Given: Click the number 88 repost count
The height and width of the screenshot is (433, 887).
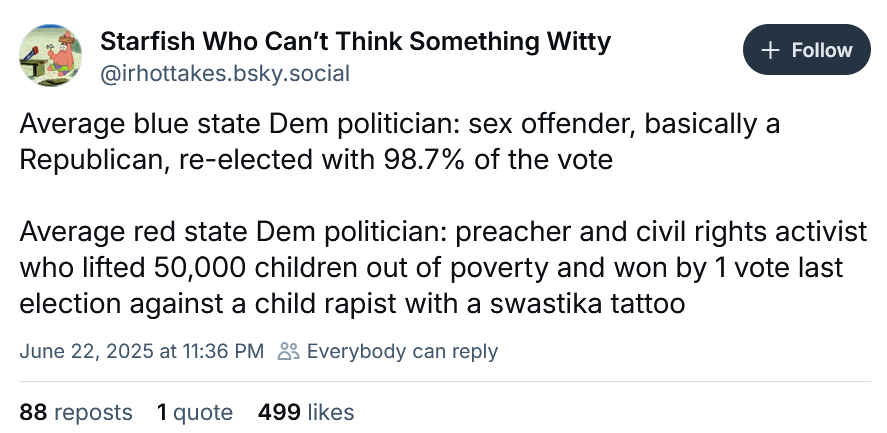Looking at the screenshot, I should coord(34,412).
